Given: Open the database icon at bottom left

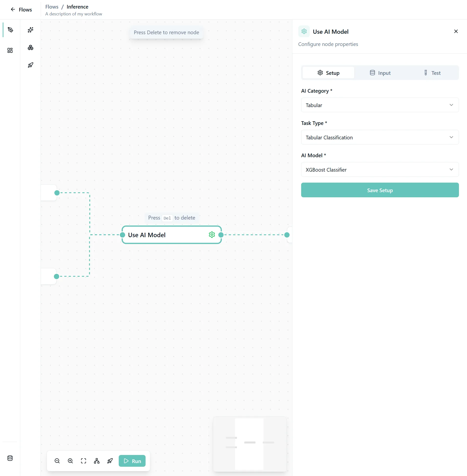Looking at the screenshot, I should click(x=10, y=458).
